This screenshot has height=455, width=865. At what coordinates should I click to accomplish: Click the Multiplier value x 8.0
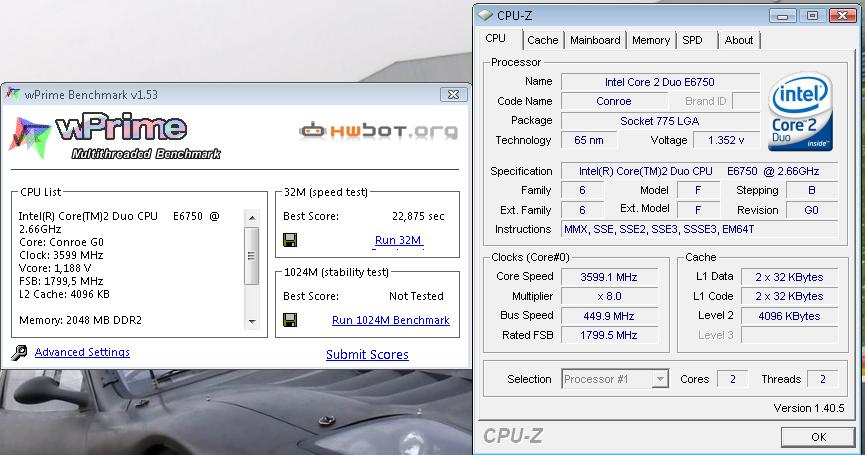[x=609, y=296]
